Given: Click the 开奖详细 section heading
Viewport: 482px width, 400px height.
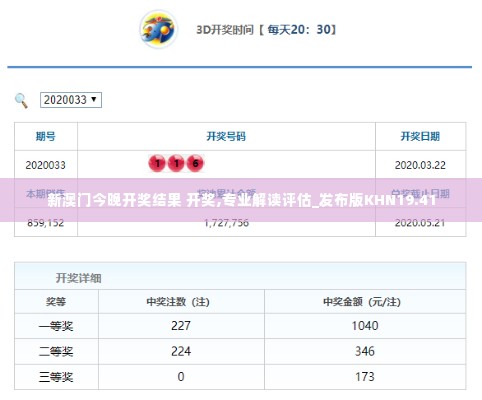Looking at the screenshot, I should click(x=78, y=278).
